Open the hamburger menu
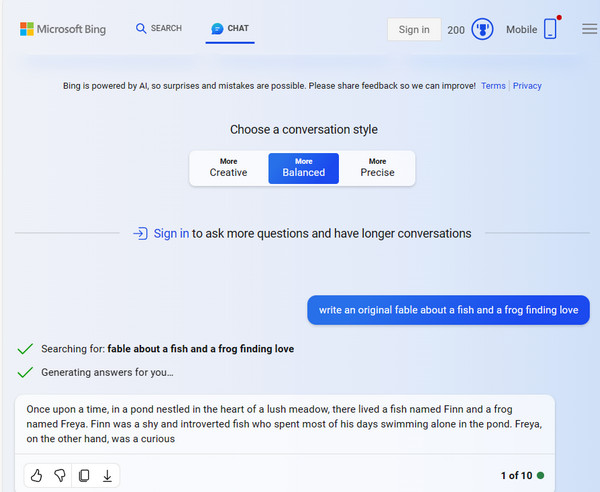The height and width of the screenshot is (492, 600). click(590, 29)
